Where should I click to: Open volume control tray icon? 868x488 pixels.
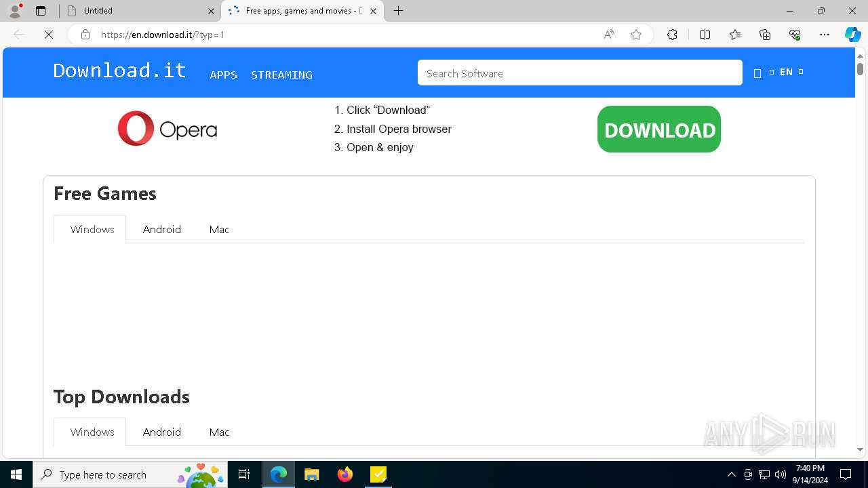click(781, 474)
